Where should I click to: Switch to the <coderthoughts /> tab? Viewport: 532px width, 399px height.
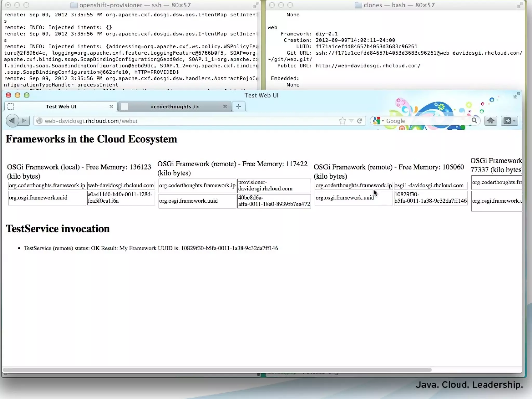click(x=174, y=107)
